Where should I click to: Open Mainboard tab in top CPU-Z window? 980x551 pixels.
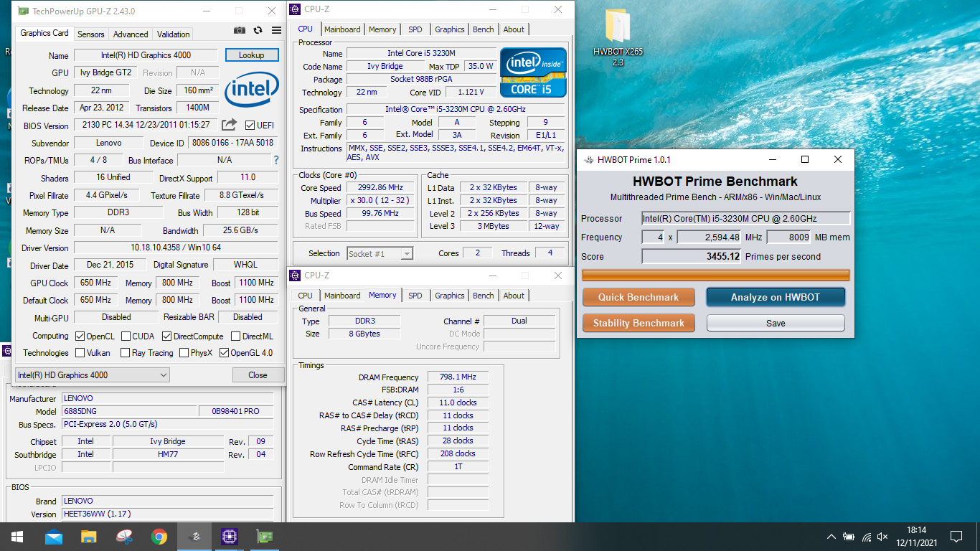tap(342, 29)
